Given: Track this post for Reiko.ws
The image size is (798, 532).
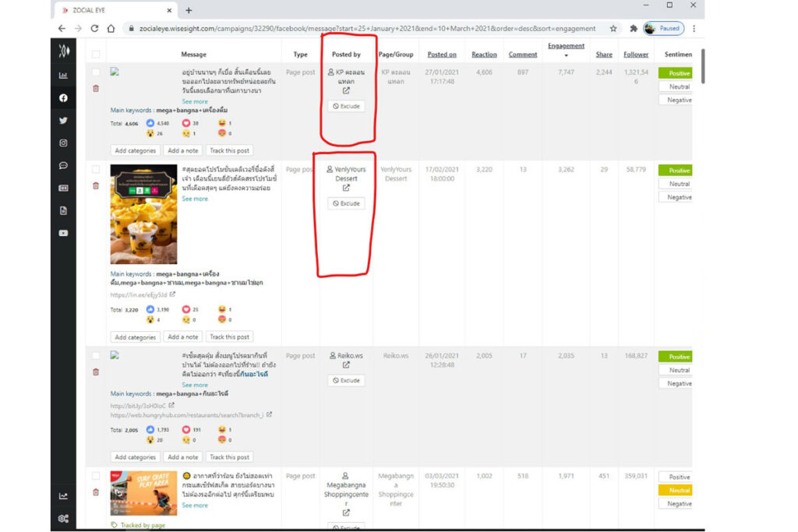Looking at the screenshot, I should click(230, 457).
